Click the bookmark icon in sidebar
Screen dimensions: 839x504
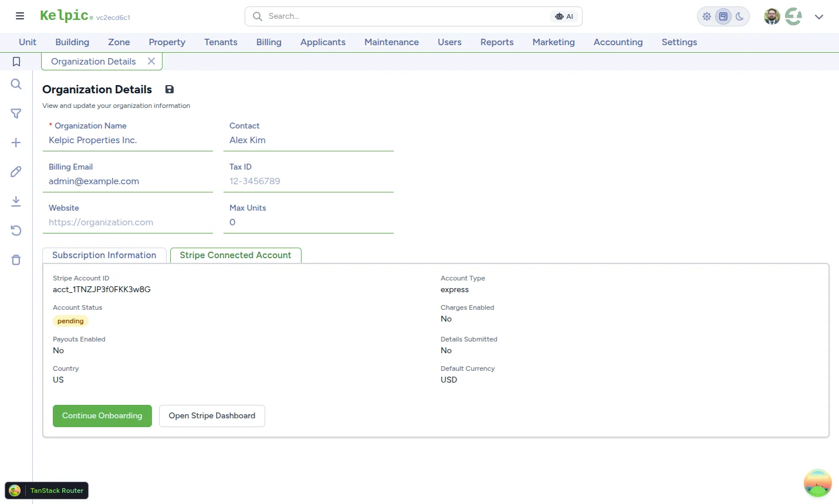click(16, 62)
